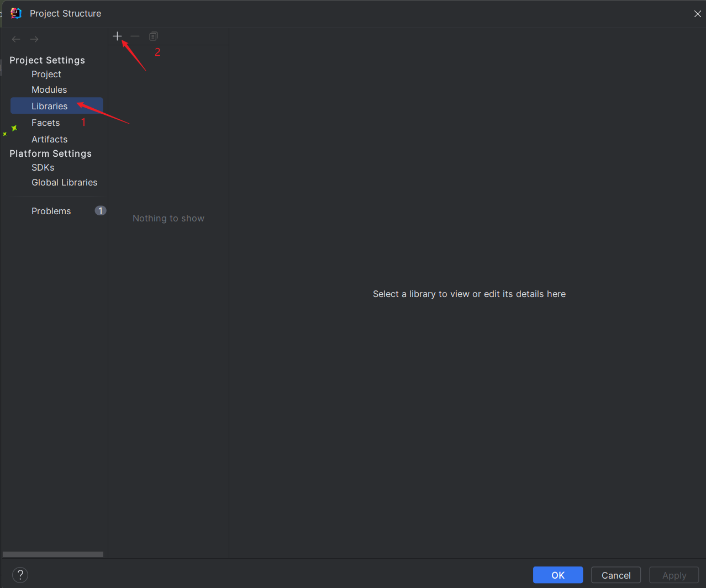The height and width of the screenshot is (588, 706).
Task: Open the SDKs platform settings
Action: pos(43,167)
